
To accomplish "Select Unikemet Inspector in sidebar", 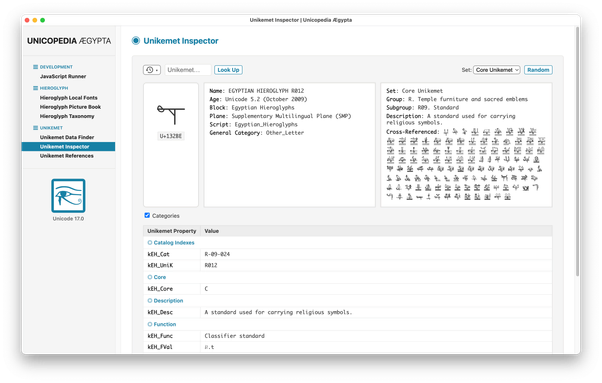I will point(68,147).
